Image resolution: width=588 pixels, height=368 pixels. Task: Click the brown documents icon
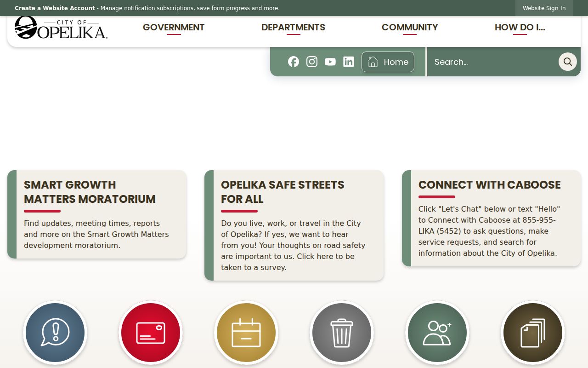(x=533, y=333)
